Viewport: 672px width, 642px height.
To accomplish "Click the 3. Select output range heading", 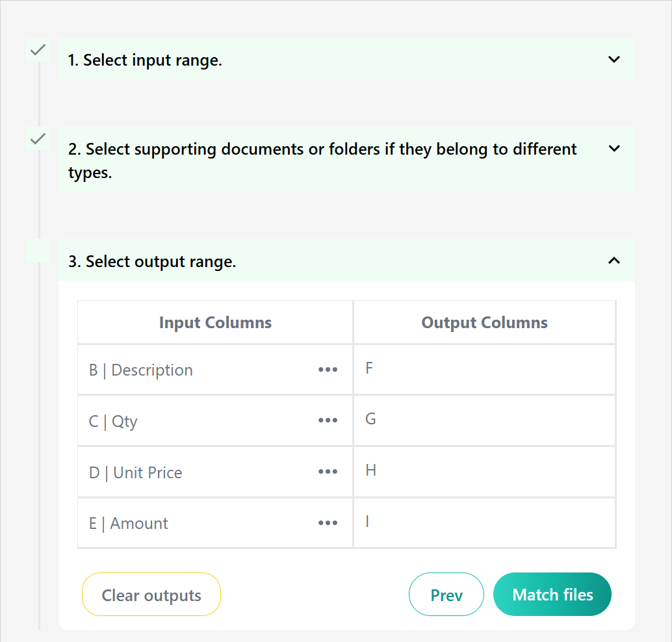I will click(x=152, y=262).
